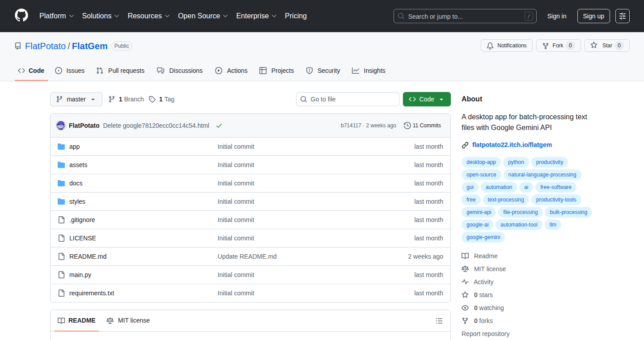Screen dimensions: 644x340
Task: Click the branch icon next to 1 Branch
Action: click(112, 99)
